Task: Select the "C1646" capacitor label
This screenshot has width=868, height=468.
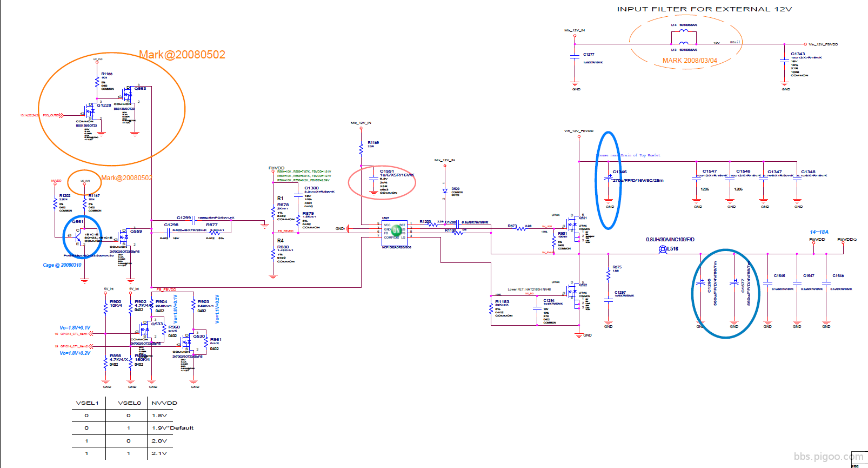Action: tap(779, 275)
